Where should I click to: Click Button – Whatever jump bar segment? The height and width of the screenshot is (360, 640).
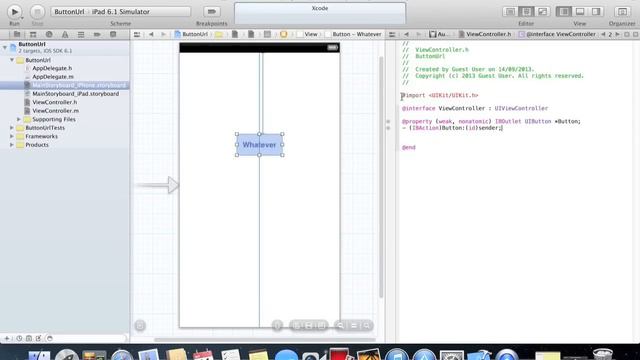(353, 35)
